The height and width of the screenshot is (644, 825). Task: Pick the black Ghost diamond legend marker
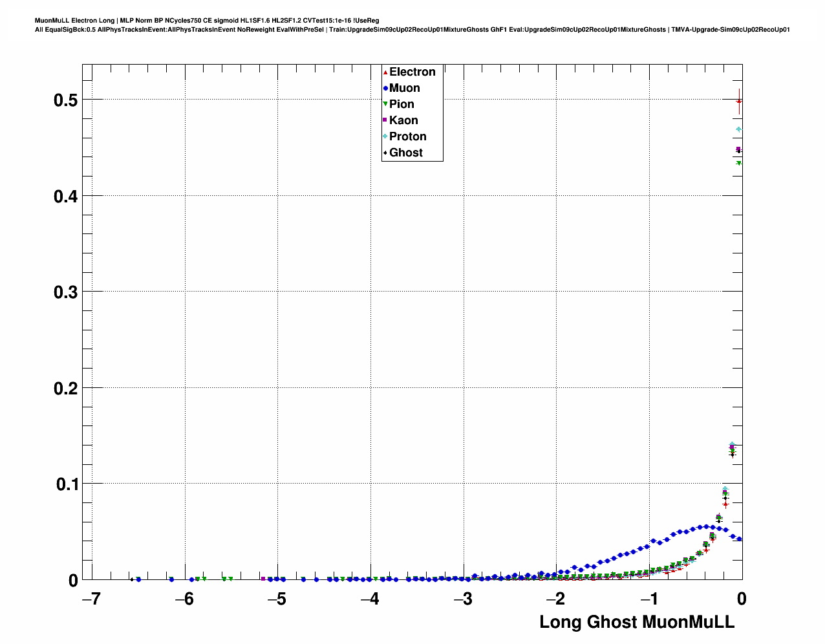pyautogui.click(x=385, y=153)
